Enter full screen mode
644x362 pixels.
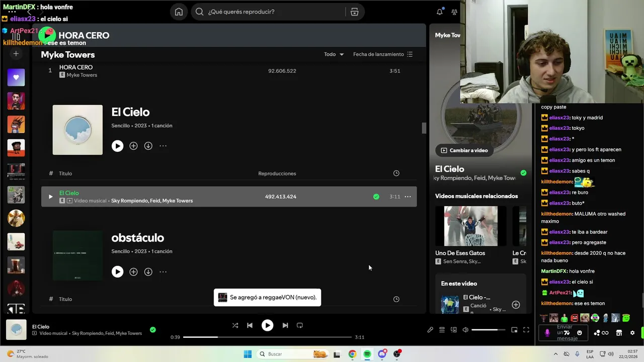click(526, 330)
